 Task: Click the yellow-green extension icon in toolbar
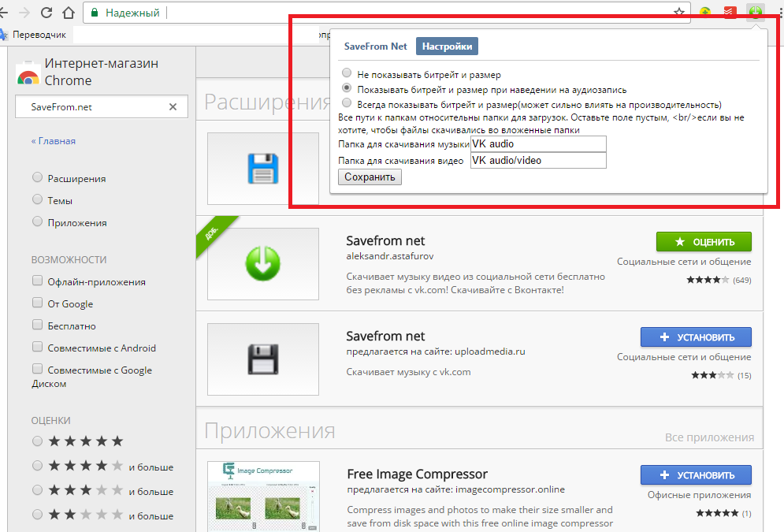pyautogui.click(x=705, y=12)
